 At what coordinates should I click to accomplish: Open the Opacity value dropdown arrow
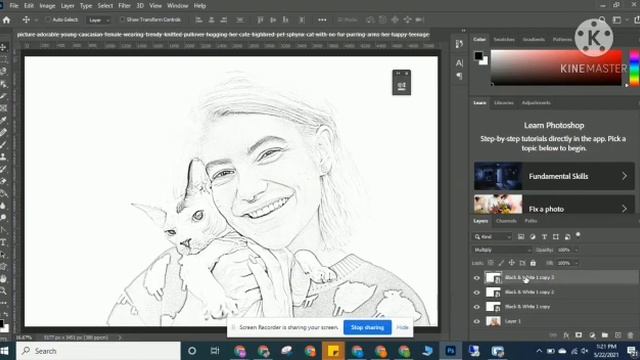click(576, 250)
